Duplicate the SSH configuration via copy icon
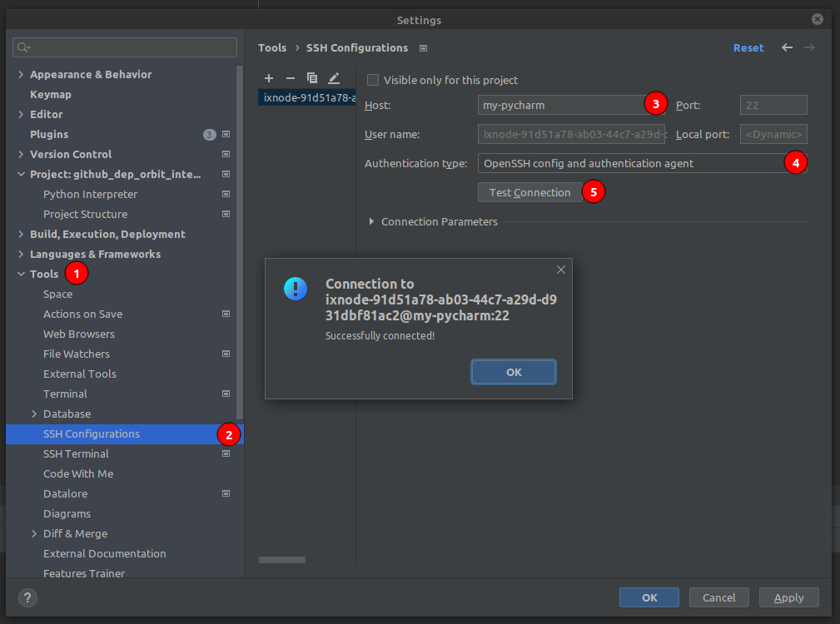This screenshot has width=840, height=624. pos(312,77)
